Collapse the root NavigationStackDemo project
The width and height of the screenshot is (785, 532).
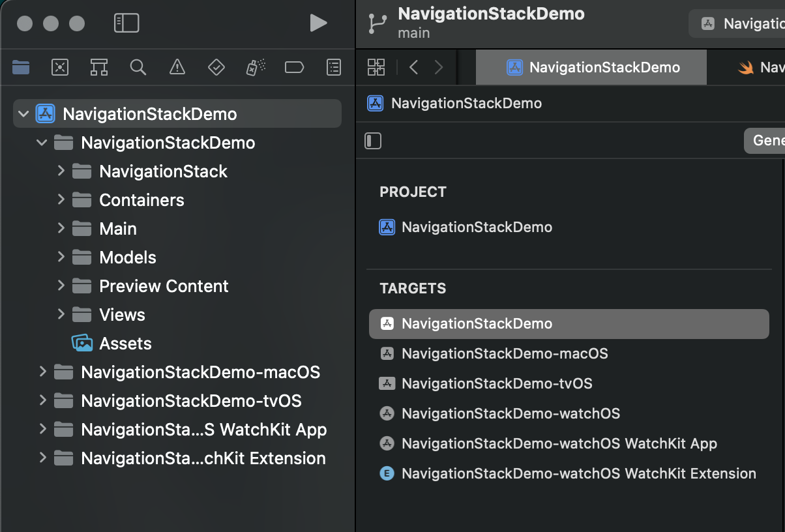click(24, 114)
